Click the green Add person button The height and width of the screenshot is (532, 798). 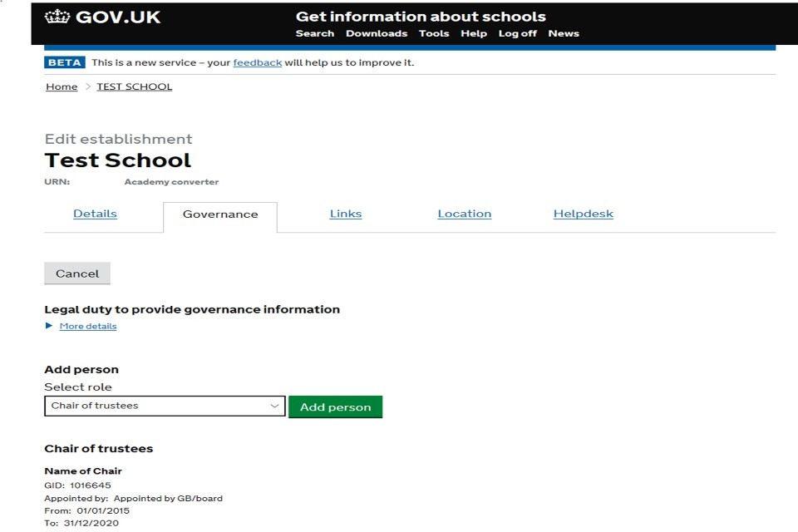pyautogui.click(x=335, y=407)
